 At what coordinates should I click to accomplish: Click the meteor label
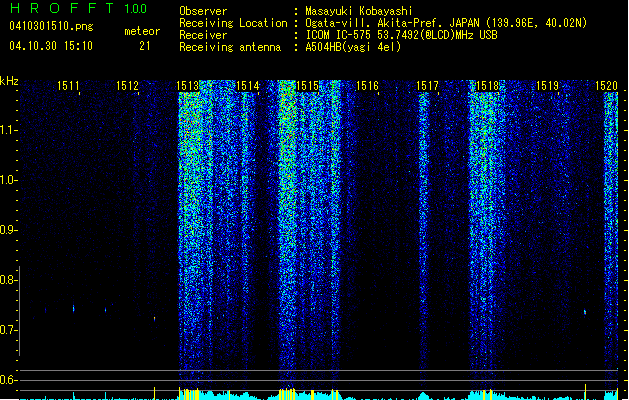[142, 31]
